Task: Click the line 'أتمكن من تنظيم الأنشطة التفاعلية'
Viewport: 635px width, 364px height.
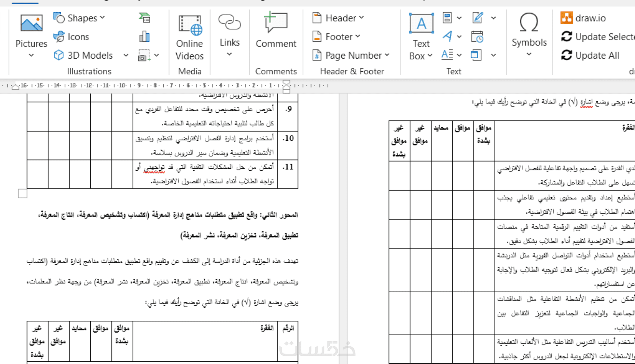Action: [566, 299]
